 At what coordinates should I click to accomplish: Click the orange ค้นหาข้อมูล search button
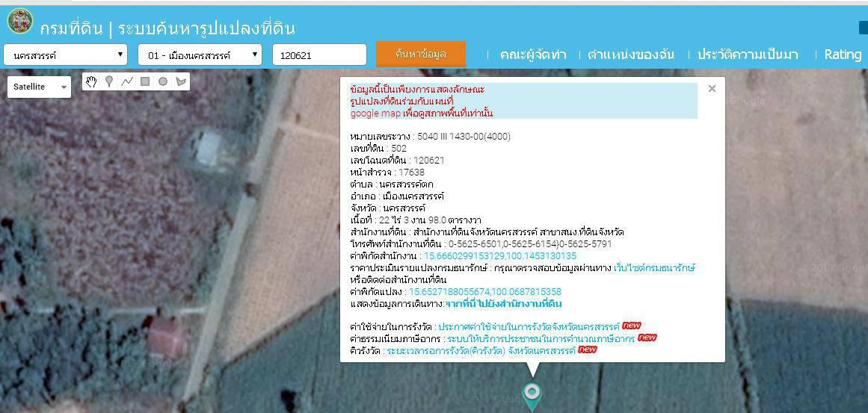[x=421, y=55]
